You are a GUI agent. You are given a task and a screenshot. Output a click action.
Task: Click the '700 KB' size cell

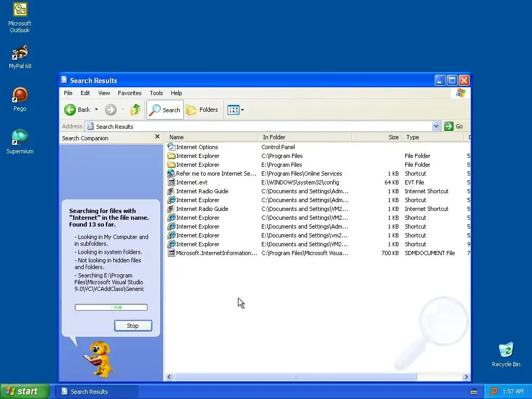(390, 253)
